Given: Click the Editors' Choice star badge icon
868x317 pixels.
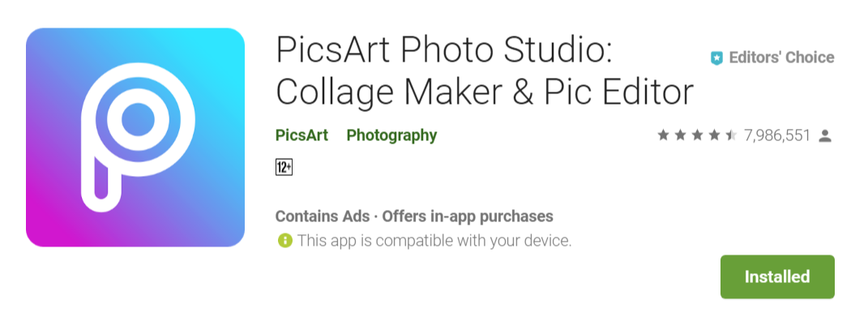Looking at the screenshot, I should click(x=717, y=58).
